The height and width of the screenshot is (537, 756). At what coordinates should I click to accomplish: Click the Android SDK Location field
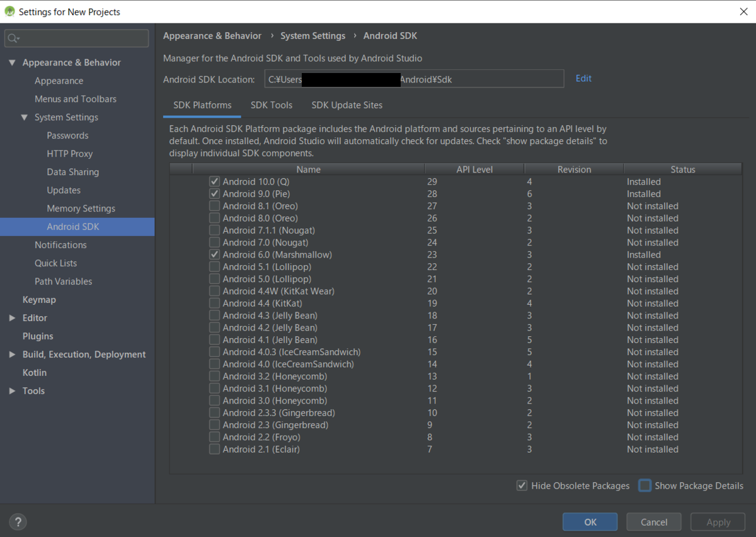tap(414, 79)
